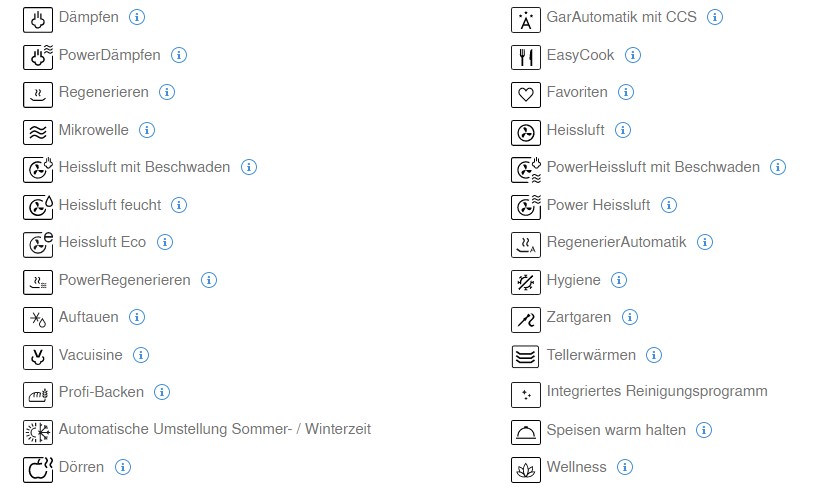Click the Tellerwärmen stacked plates icon
835x490 pixels.
(526, 357)
